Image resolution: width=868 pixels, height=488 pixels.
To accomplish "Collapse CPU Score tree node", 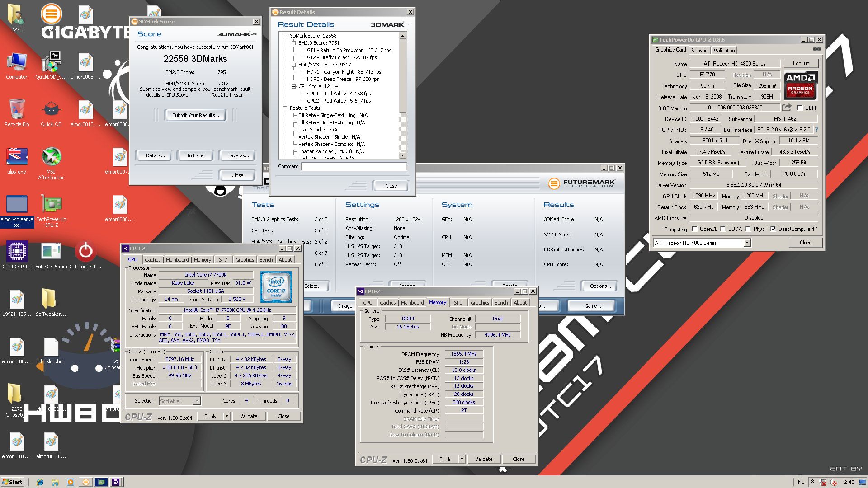I will pyautogui.click(x=293, y=86).
